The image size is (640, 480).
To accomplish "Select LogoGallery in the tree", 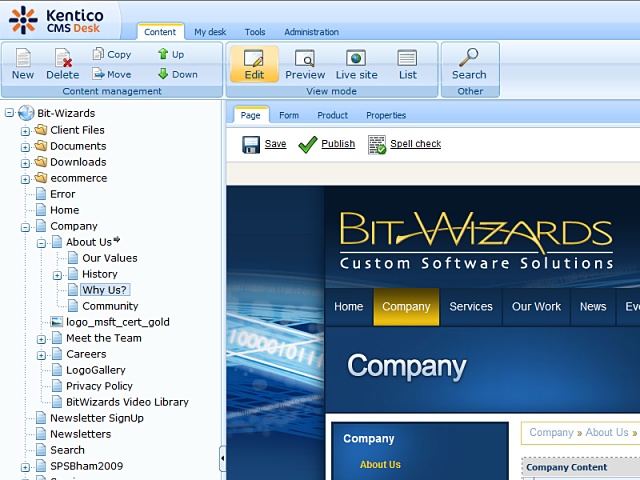I will tap(96, 370).
